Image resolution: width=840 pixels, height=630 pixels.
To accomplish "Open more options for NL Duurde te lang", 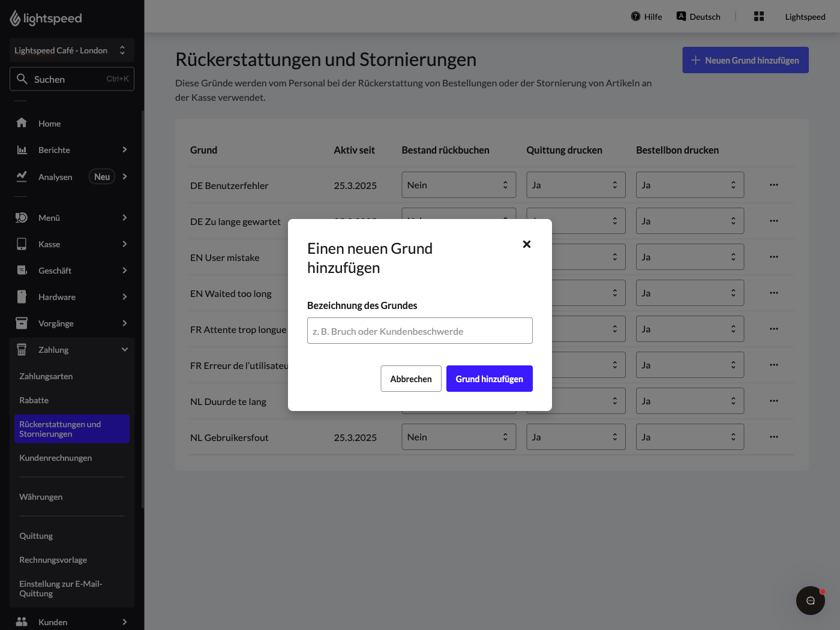I will [x=774, y=401].
